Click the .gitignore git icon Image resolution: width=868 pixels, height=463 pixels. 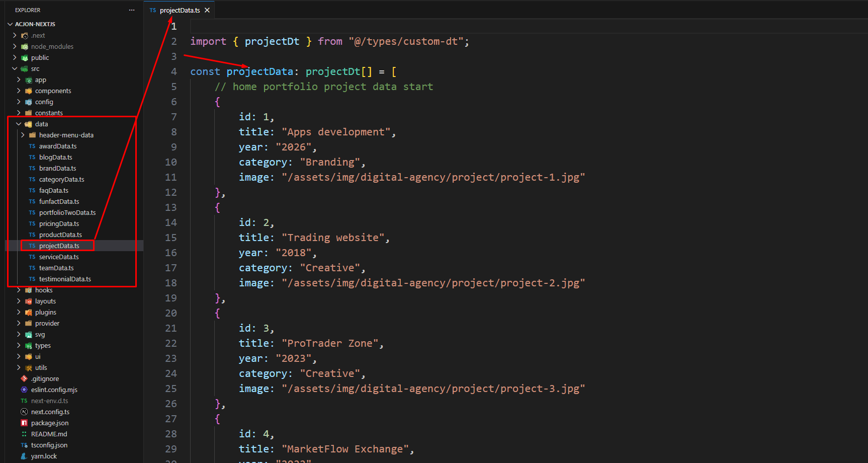24,379
